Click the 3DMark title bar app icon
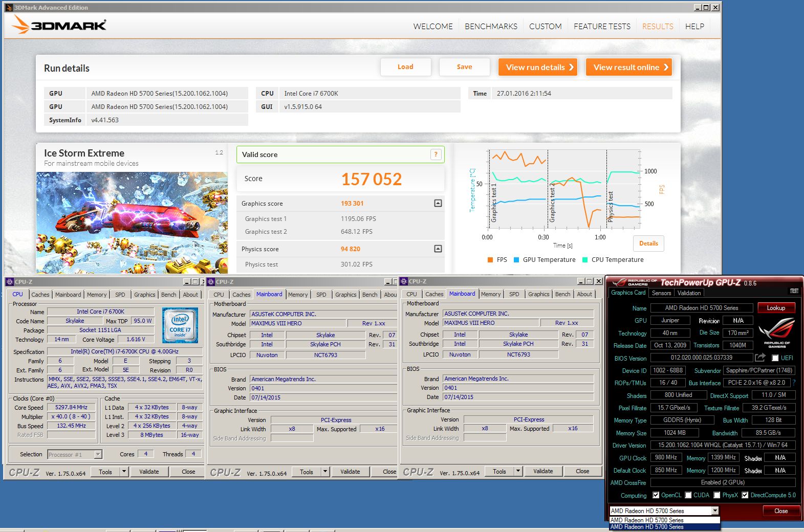 pos(9,8)
